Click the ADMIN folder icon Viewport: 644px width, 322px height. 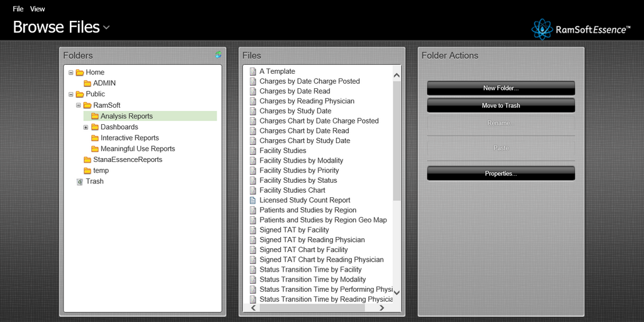click(88, 83)
